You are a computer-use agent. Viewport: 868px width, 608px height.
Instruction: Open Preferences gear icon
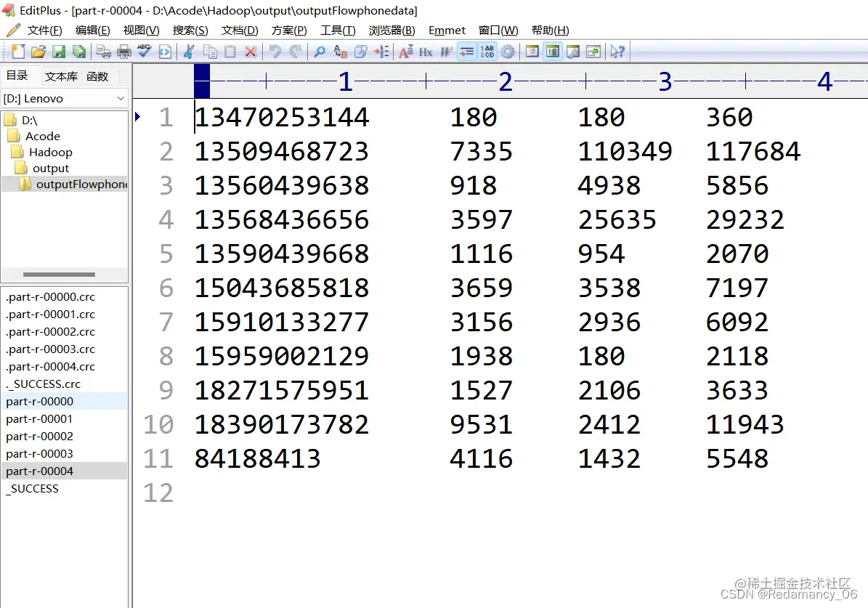[508, 52]
